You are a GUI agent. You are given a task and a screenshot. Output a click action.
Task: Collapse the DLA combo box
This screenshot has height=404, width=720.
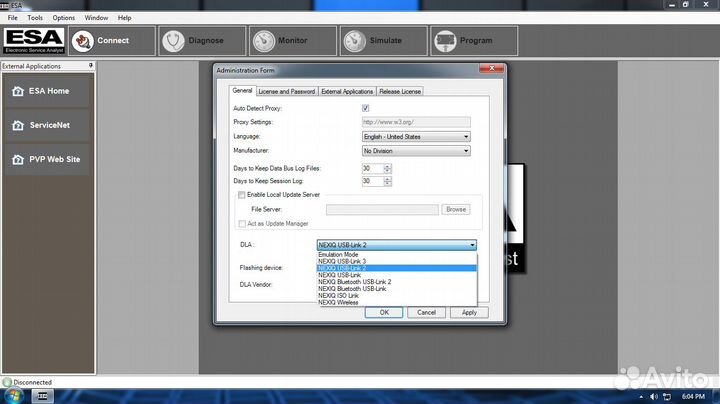click(472, 245)
